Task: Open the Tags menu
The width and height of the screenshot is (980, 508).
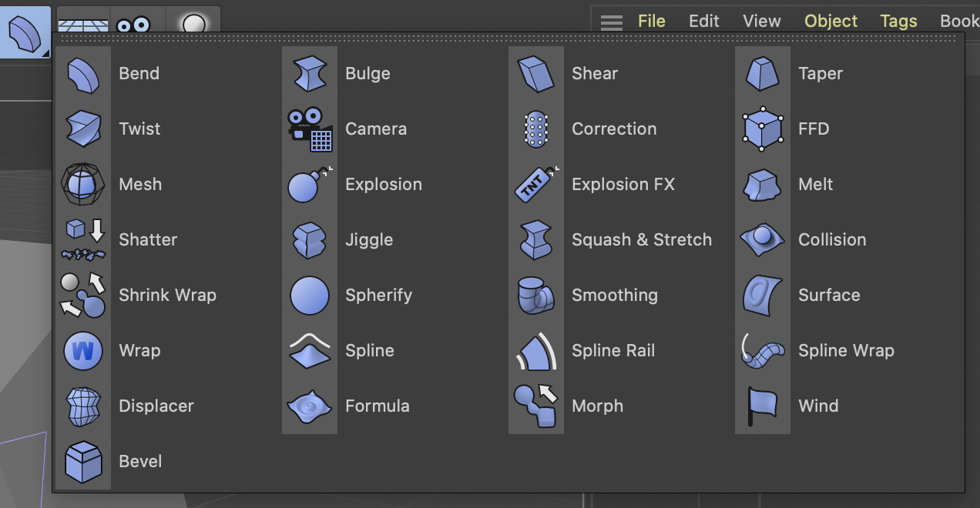Action: click(898, 22)
